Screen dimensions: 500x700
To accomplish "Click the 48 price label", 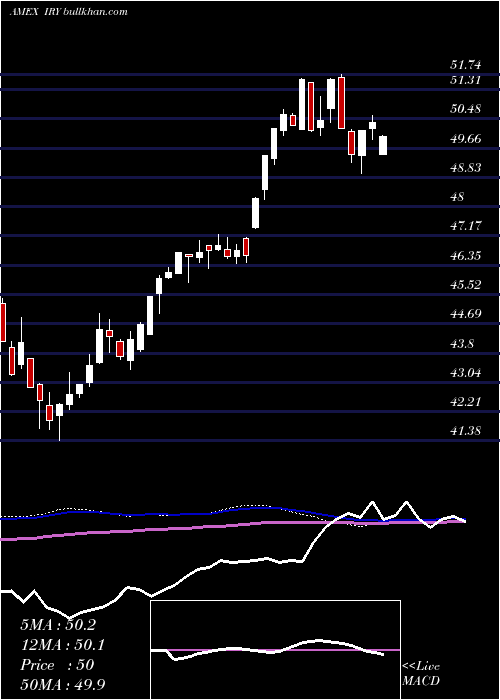I will (x=458, y=197).
